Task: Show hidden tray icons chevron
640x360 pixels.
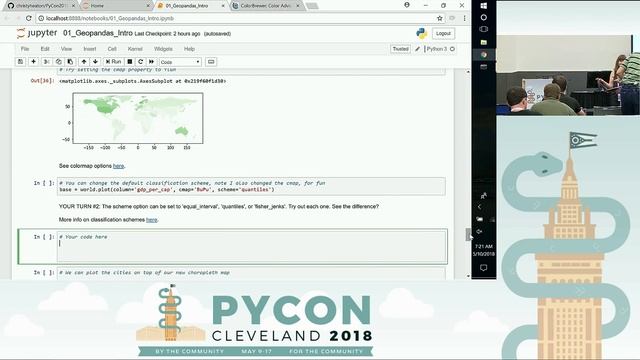Action: (480, 207)
